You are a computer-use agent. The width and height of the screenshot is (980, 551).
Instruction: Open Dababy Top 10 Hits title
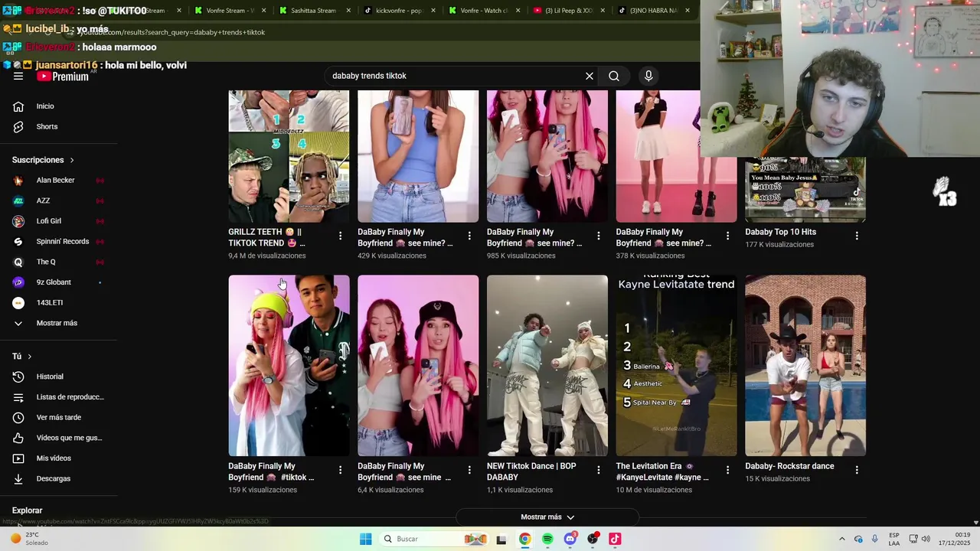pyautogui.click(x=781, y=232)
